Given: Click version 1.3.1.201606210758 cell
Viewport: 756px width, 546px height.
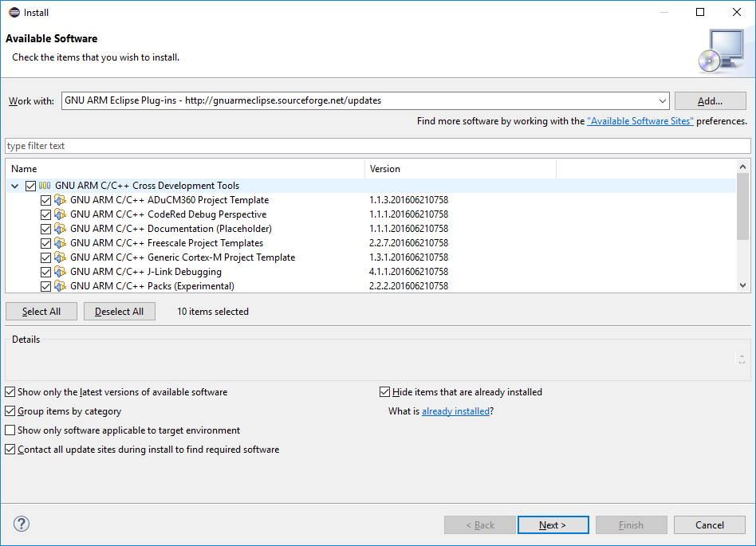Looking at the screenshot, I should 408,257.
